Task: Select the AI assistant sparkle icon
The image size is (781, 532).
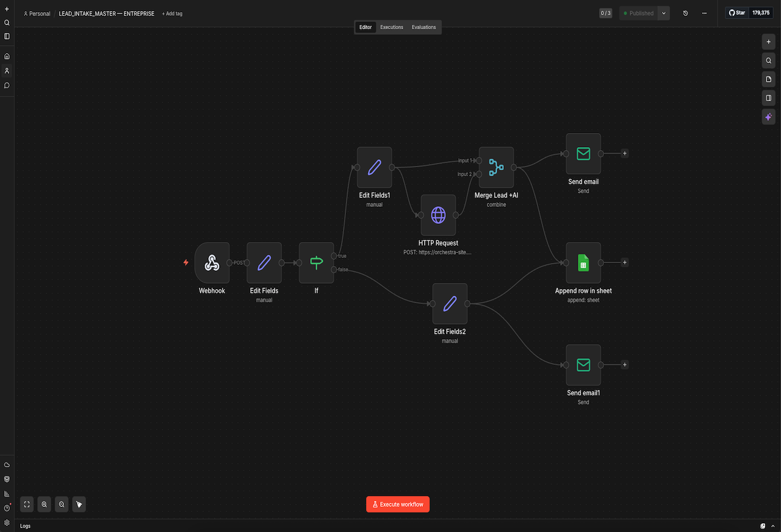Action: 768,117
